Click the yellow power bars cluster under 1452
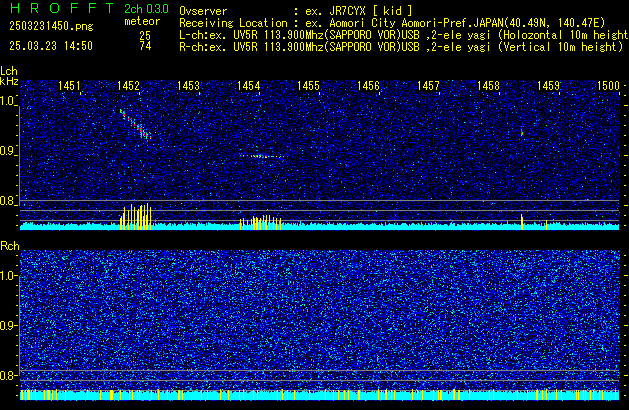Viewport: 629px width, 410px height. [136, 217]
